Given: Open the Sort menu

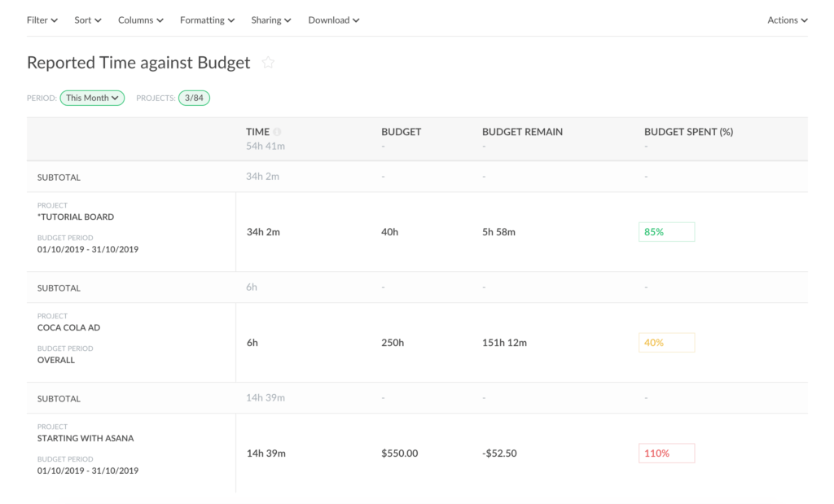Looking at the screenshot, I should pos(87,20).
